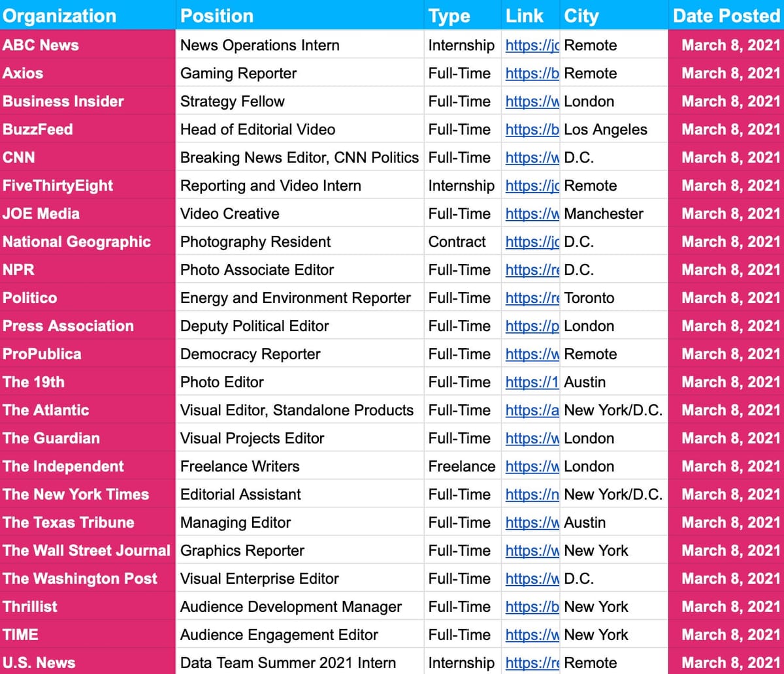Open the NPR Photo Associate Editor link
This screenshot has width=784, height=674.
coord(531,270)
